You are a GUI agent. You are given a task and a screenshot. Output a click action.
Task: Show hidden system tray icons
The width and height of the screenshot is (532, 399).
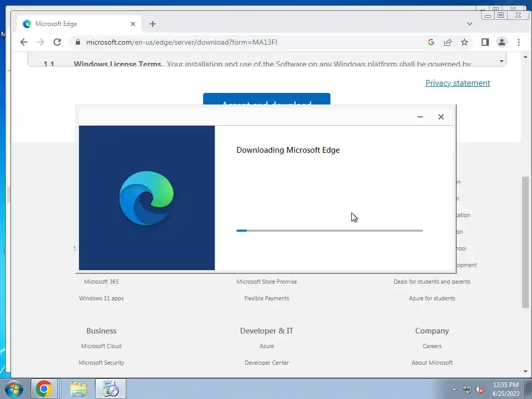pos(454,389)
